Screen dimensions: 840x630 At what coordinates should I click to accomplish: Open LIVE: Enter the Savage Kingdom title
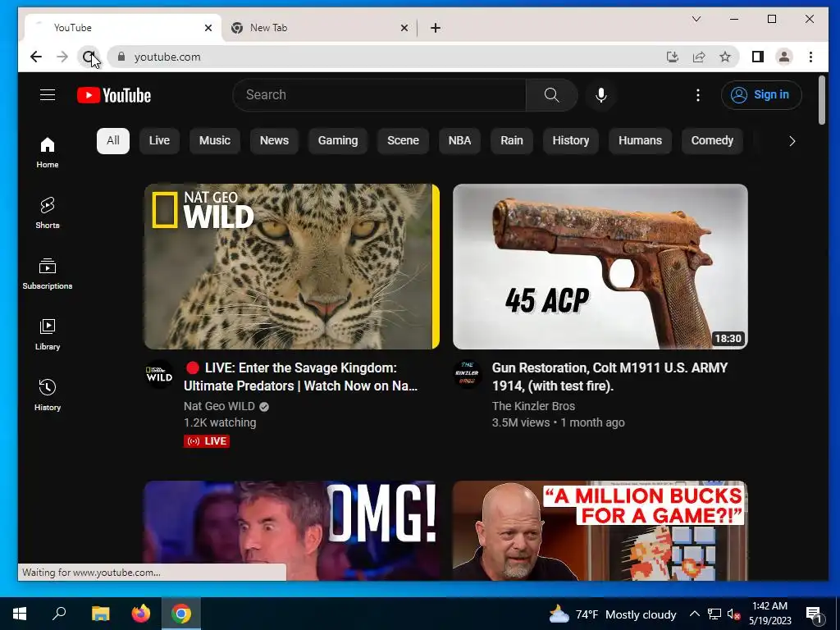click(300, 377)
